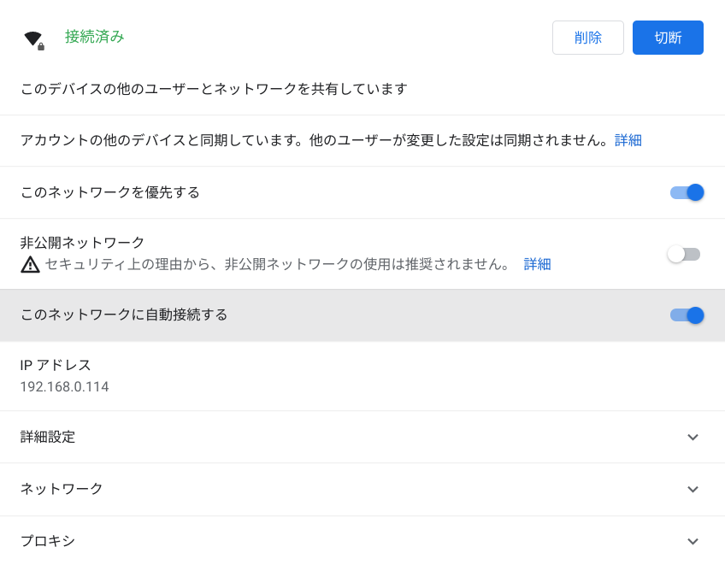Disable このネットワークを優先する toggle
This screenshot has height=588, width=725.
point(687,192)
